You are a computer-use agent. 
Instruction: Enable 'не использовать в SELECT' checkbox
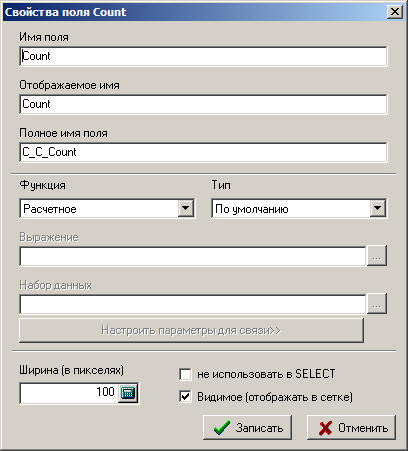(x=185, y=374)
